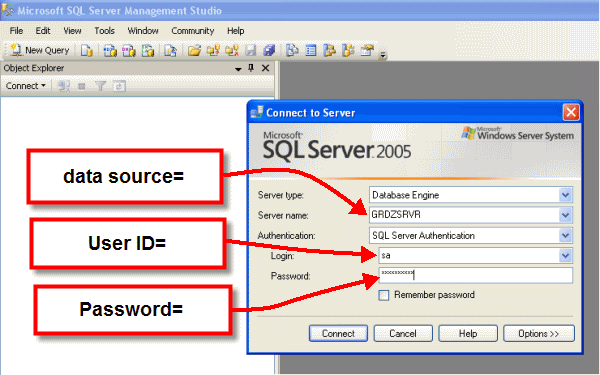Show Object Explorer via toolbar icon
Viewport: 600px width, 375px height.
click(x=330, y=50)
